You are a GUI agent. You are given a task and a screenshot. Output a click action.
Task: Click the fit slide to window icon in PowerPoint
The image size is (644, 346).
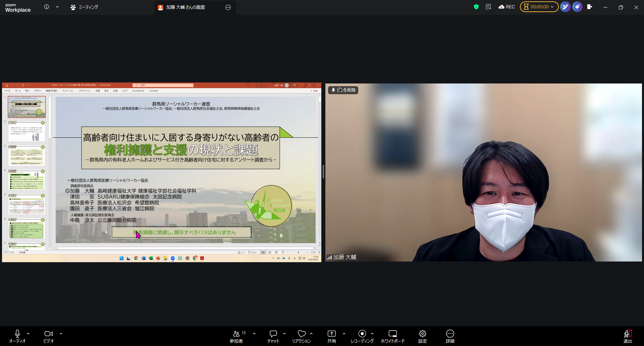[319, 252]
